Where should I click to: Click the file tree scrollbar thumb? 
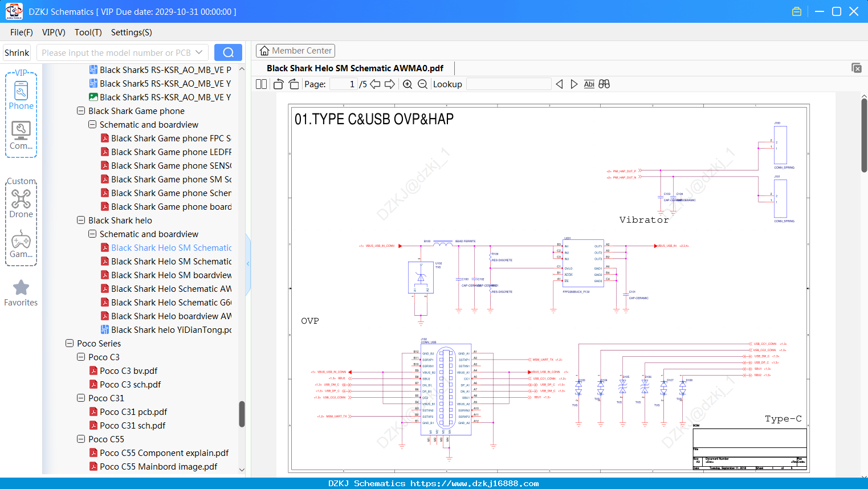click(242, 414)
